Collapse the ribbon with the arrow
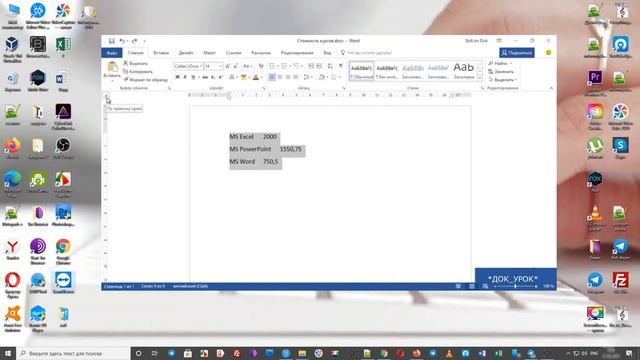The height and width of the screenshot is (360, 640). 551,88
